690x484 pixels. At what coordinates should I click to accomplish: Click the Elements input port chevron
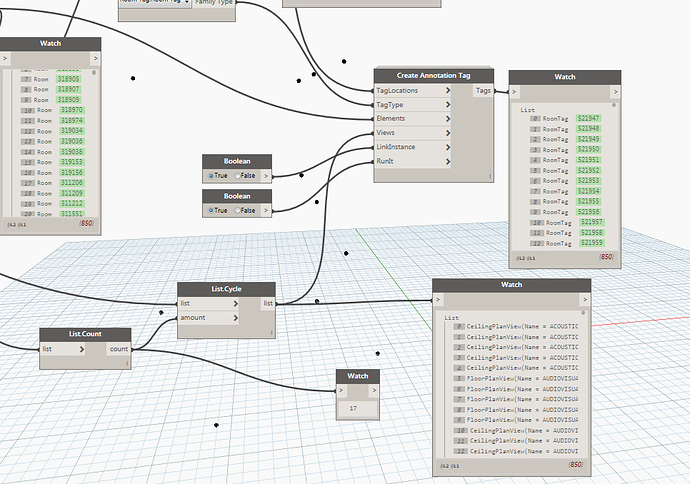[448, 119]
